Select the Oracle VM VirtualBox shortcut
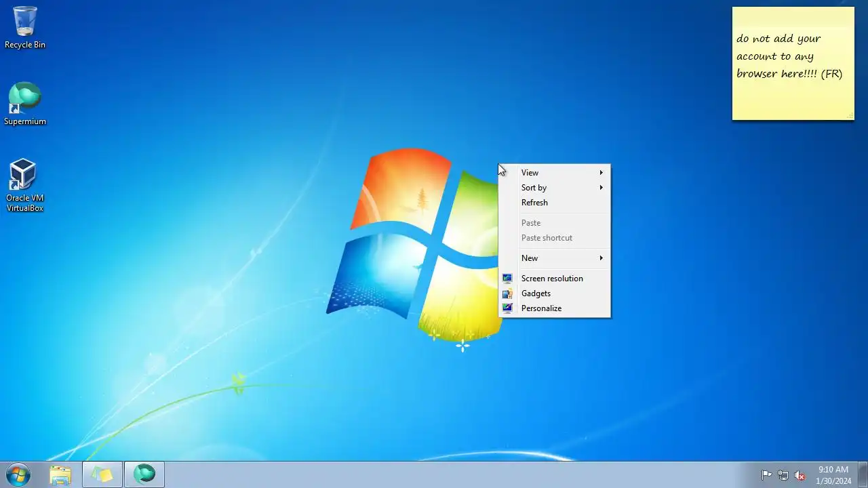 25,186
